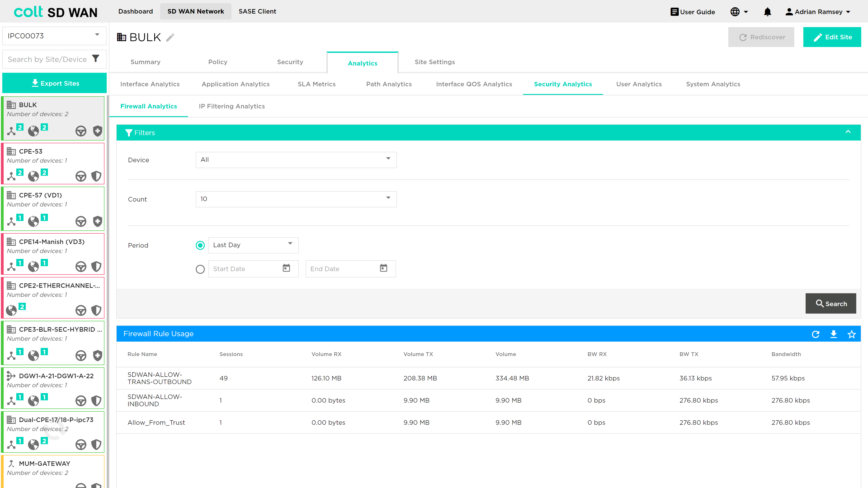Viewport: 868px width, 488px height.
Task: Click the CPE14-Manish (VD3) topology icon
Action: 12,266
